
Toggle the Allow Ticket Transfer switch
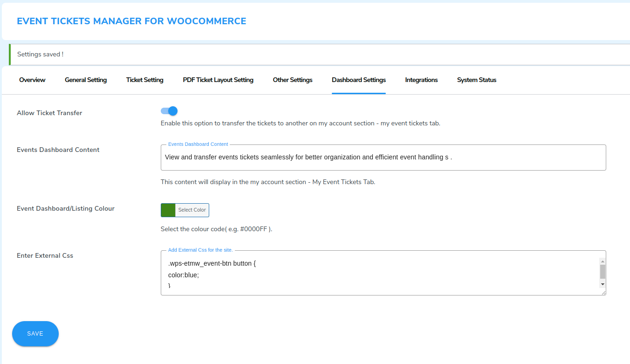169,111
